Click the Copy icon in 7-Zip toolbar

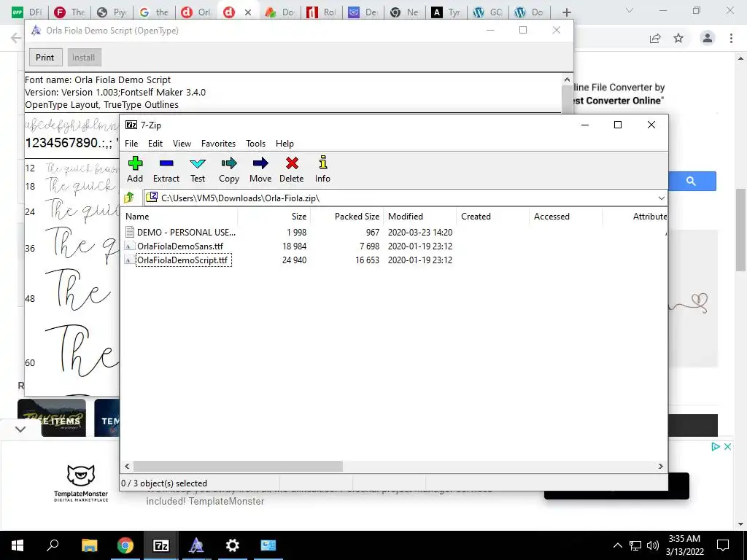click(x=228, y=164)
